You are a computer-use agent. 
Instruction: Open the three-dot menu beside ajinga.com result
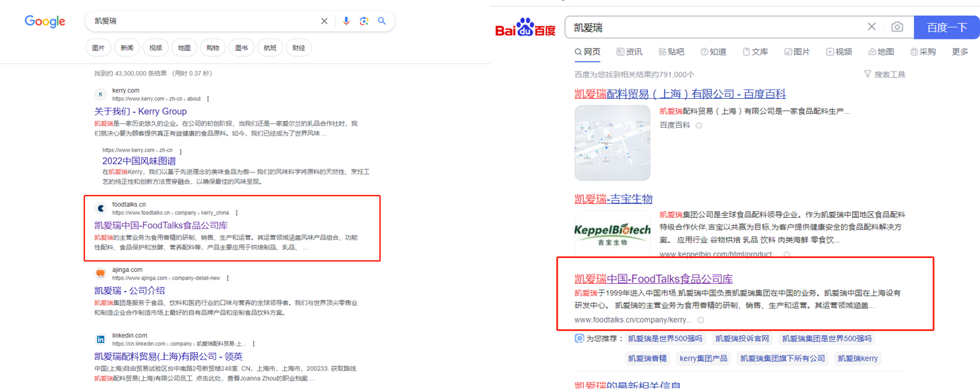pos(228,278)
